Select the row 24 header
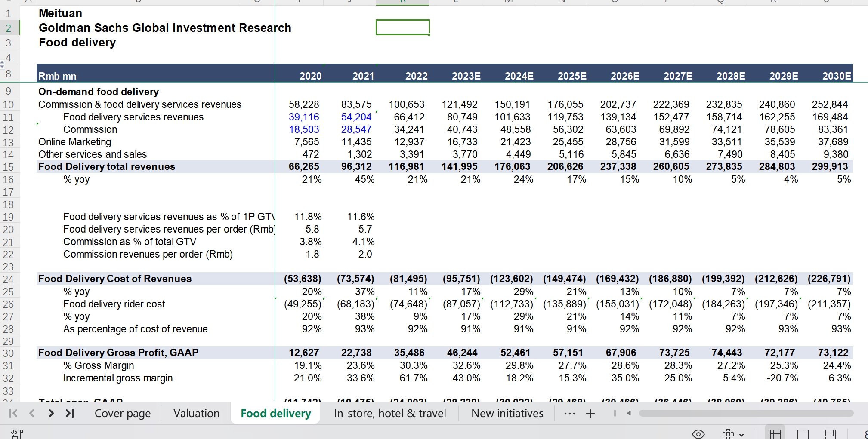The image size is (868, 439). pos(9,279)
